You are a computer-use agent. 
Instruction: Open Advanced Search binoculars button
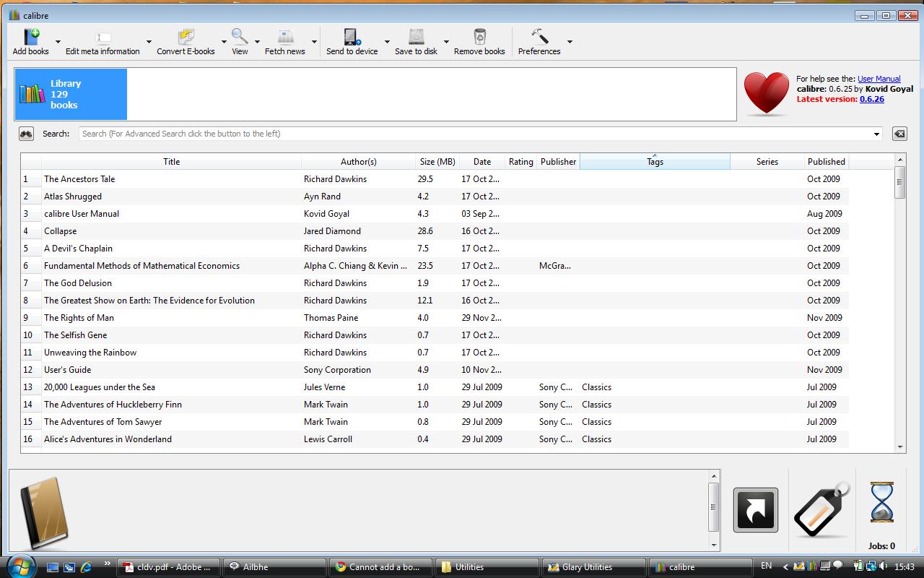tap(26, 134)
